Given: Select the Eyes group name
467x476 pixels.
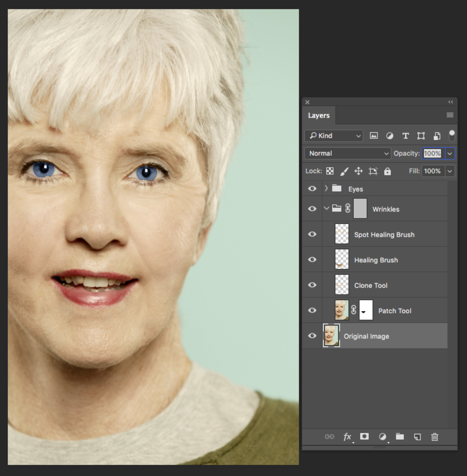Looking at the screenshot, I should [x=356, y=189].
